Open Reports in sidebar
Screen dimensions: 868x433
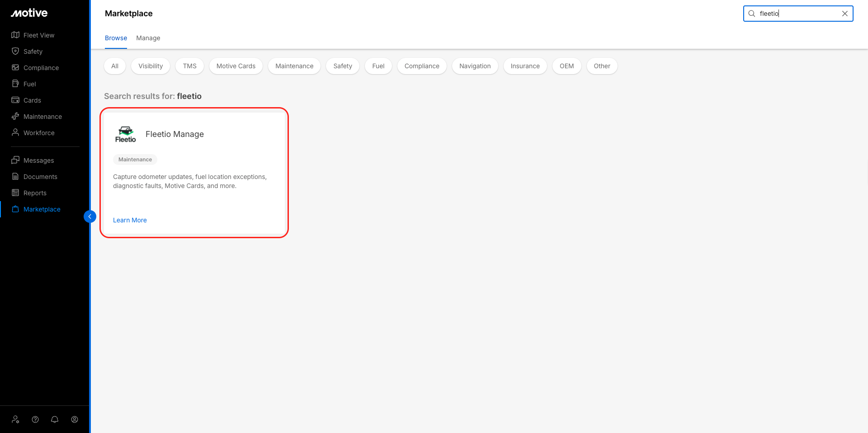(35, 193)
